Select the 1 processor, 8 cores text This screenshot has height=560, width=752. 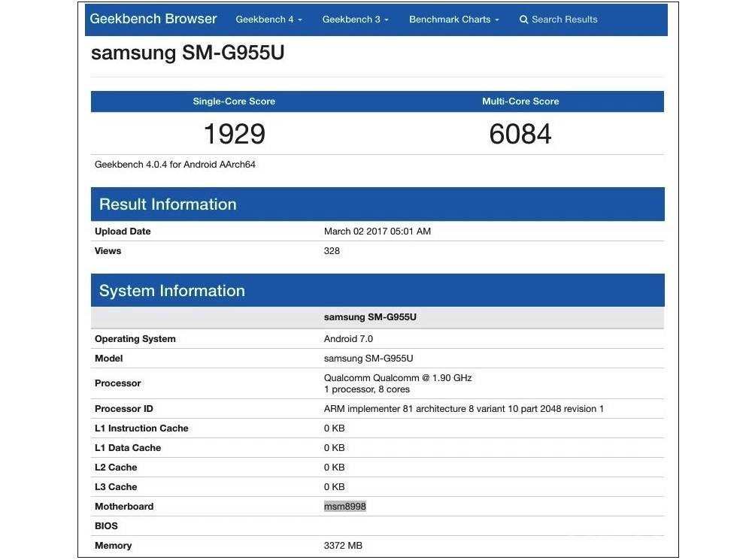pyautogui.click(x=367, y=389)
